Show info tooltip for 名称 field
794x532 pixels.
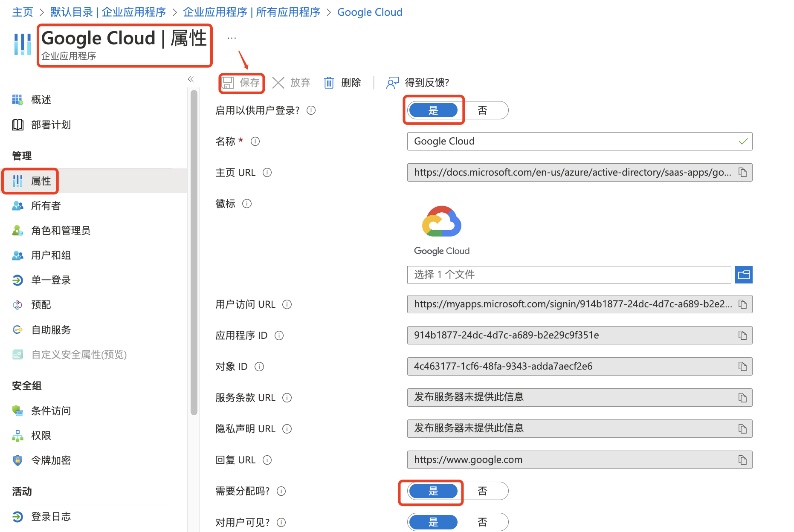[x=255, y=141]
